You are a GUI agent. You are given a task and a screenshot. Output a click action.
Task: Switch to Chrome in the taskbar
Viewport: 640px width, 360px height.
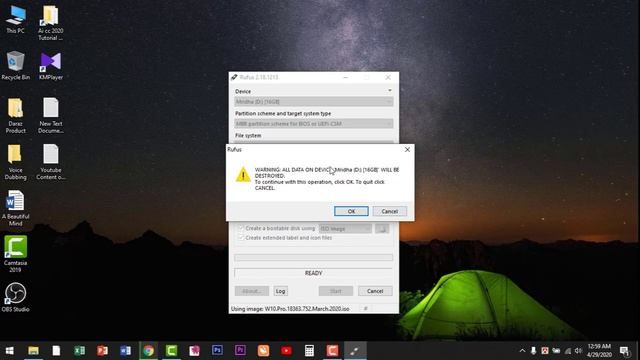point(149,351)
